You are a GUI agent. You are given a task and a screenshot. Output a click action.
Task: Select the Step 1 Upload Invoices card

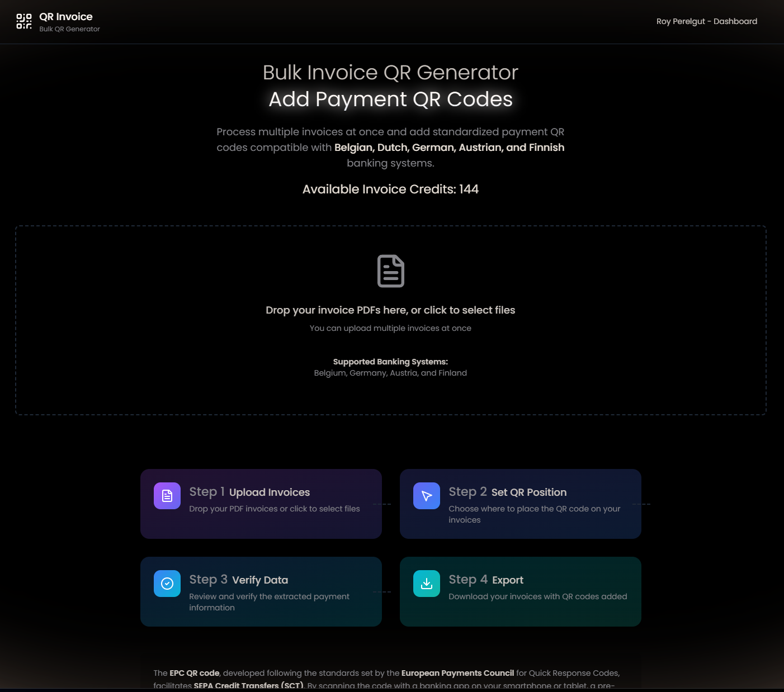tap(261, 504)
